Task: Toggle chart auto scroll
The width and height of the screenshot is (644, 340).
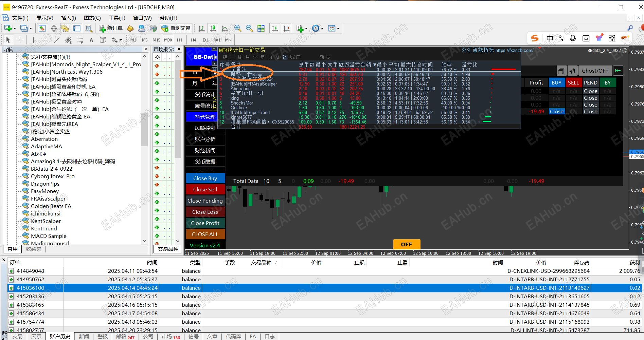Action: point(275,29)
